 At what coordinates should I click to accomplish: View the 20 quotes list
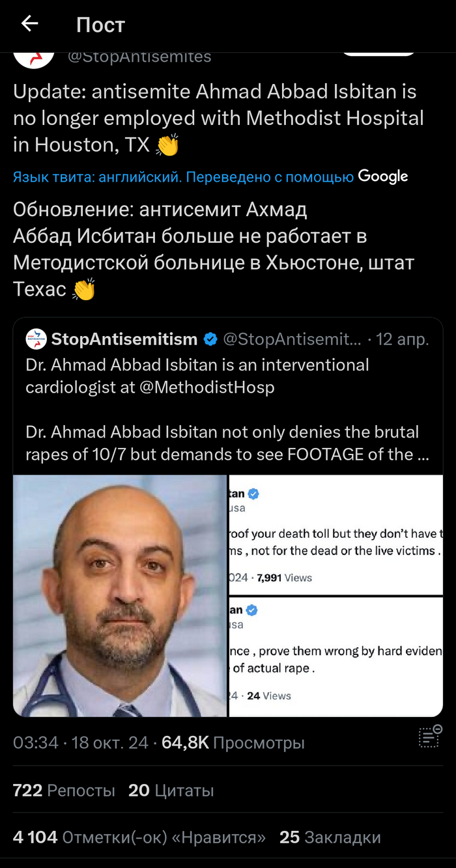[x=171, y=791]
